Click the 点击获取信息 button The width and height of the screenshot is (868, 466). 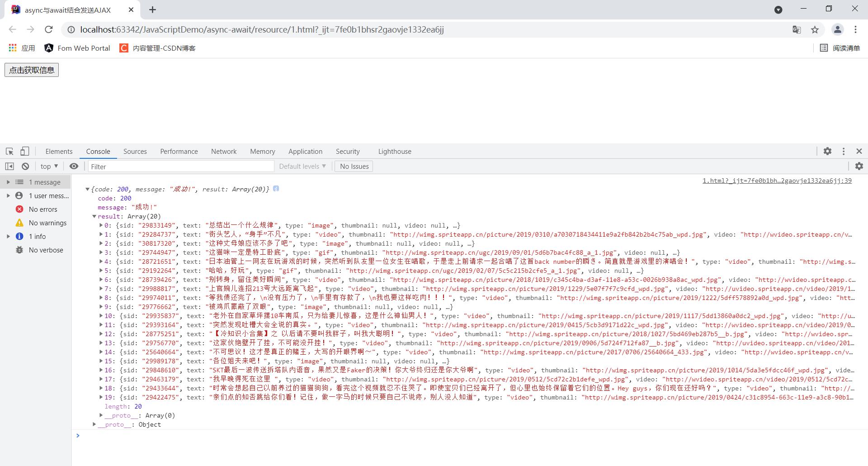click(x=32, y=70)
